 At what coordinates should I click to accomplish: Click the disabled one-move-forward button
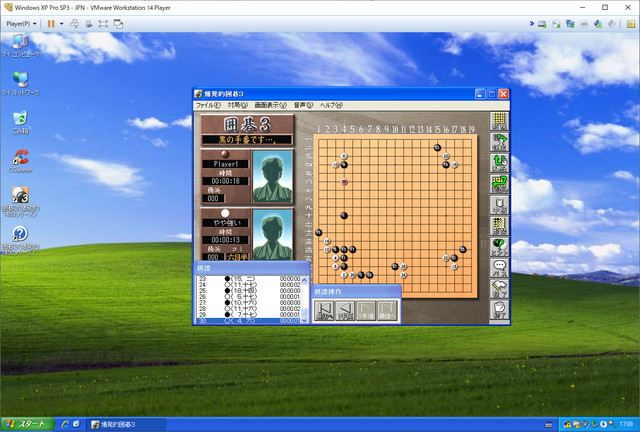tap(366, 311)
